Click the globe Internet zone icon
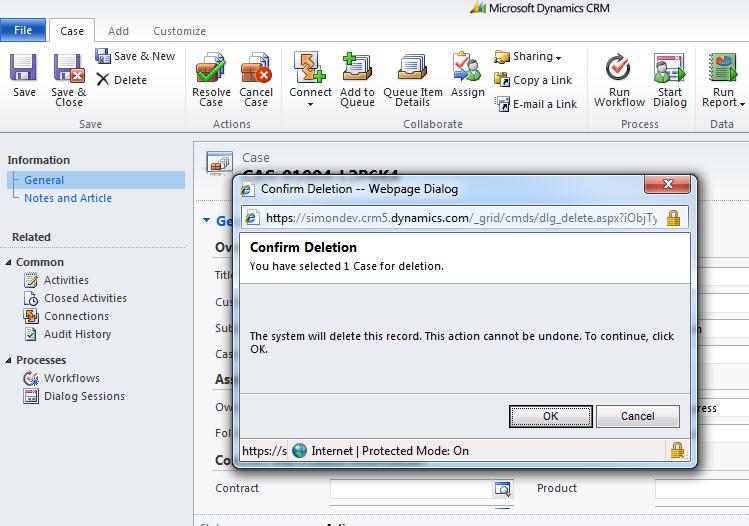 299,451
